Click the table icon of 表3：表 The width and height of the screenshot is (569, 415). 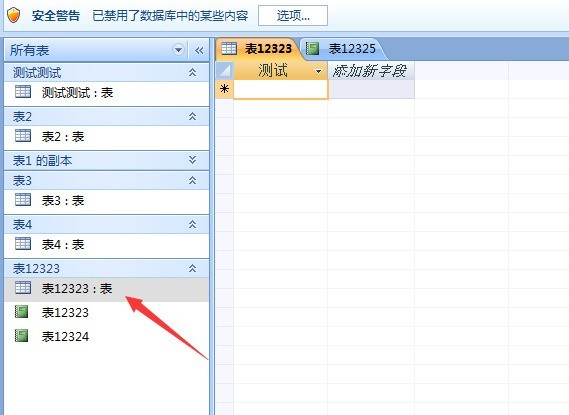(x=23, y=200)
